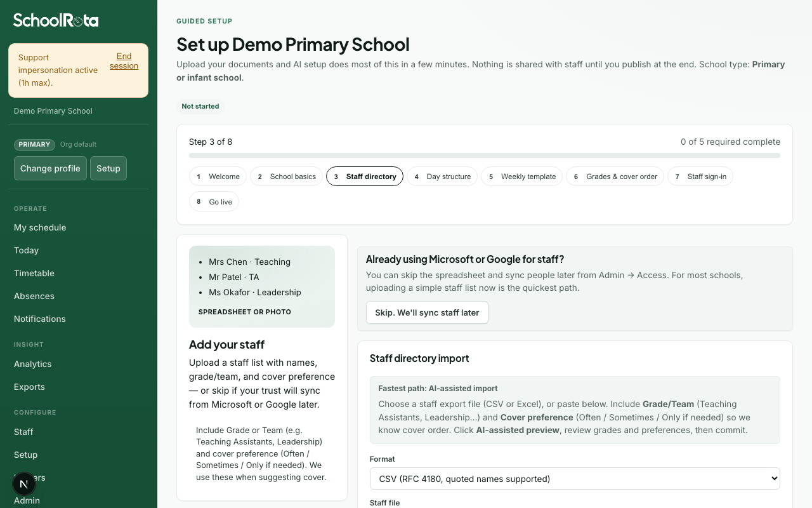Click the Demo Primary School sidebar label

(x=53, y=110)
